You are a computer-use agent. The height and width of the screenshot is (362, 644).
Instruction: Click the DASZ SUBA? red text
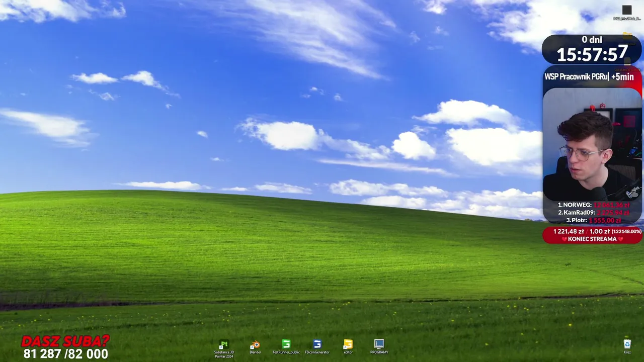[65, 341]
